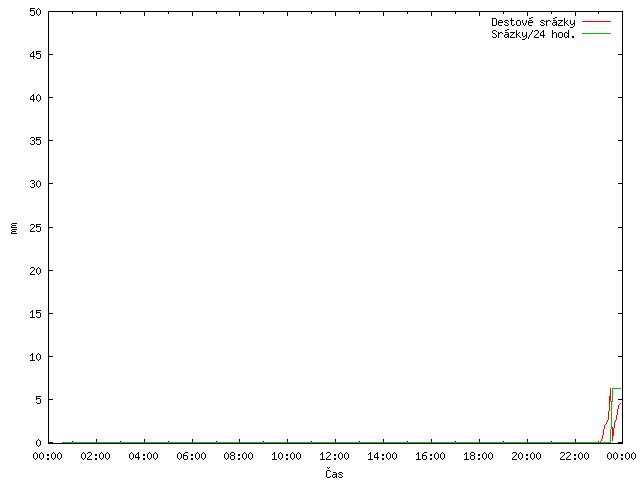Click the y-axis value 25
The image size is (640, 480).
click(x=36, y=228)
